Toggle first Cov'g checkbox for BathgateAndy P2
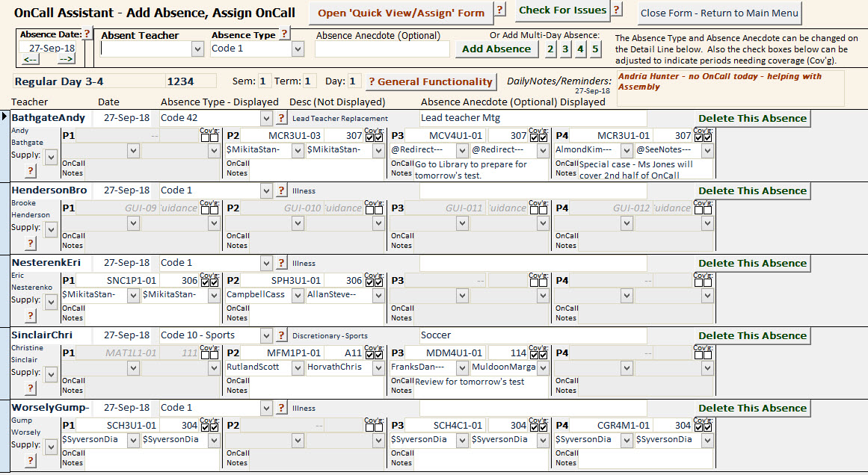 pyautogui.click(x=370, y=137)
